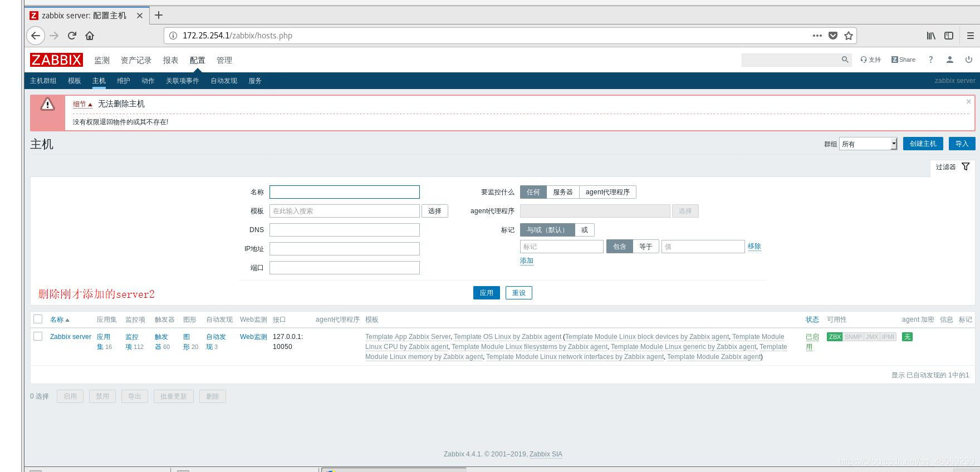Image resolution: width=980 pixels, height=472 pixels.
Task: Focus the IP地址 filter input
Action: [345, 249]
